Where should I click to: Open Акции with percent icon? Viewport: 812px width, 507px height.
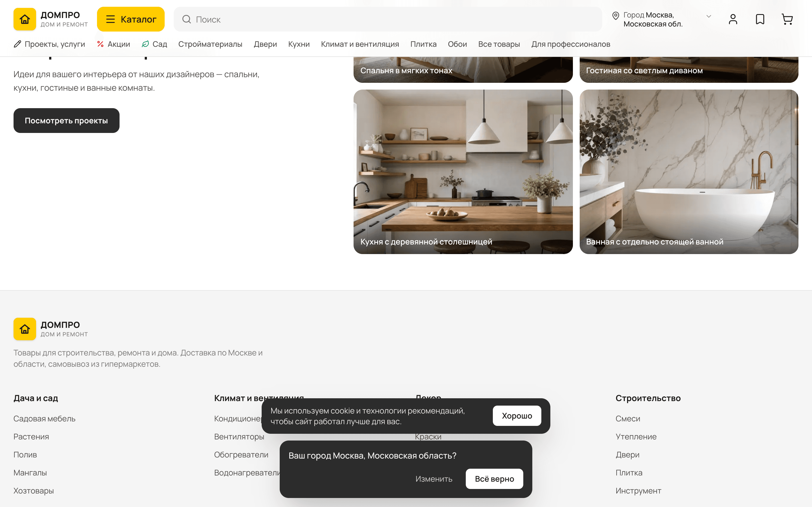(113, 44)
